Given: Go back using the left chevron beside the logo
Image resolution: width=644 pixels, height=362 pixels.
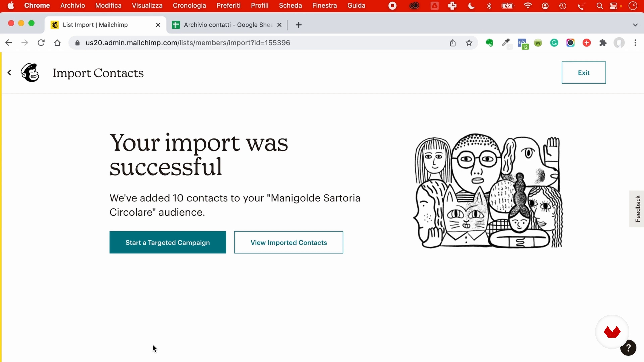Looking at the screenshot, I should 10,72.
